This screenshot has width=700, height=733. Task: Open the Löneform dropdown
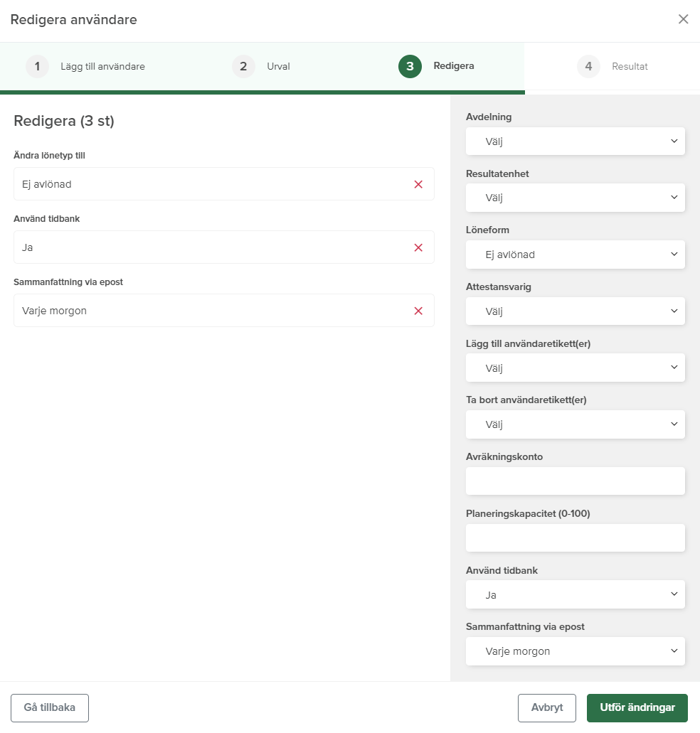tap(575, 255)
